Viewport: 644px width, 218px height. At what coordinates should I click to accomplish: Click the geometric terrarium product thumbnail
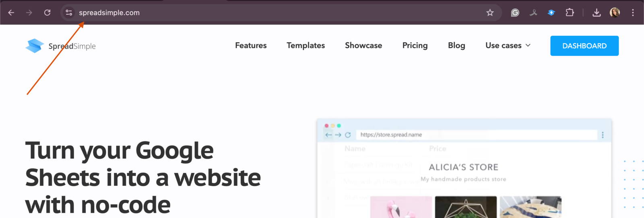click(466, 207)
